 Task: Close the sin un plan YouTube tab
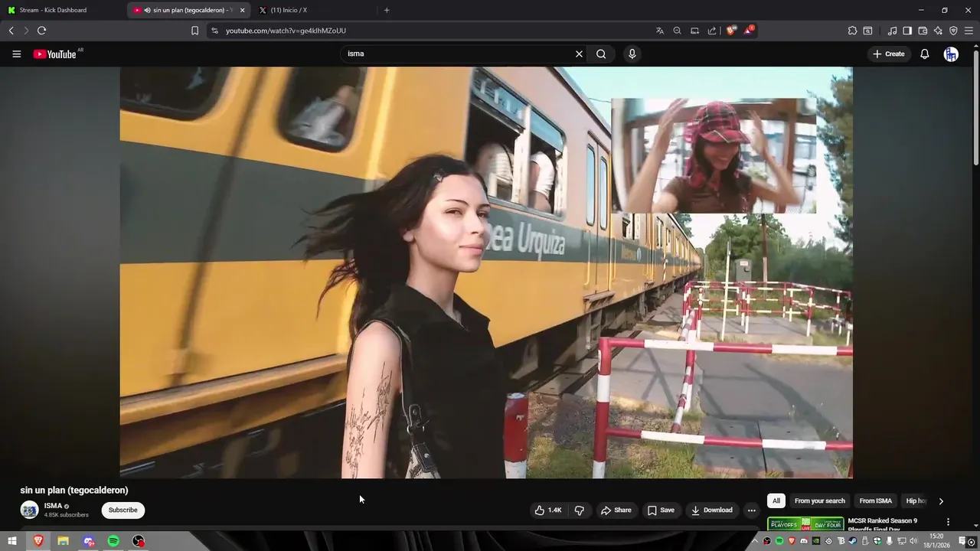coord(242,10)
